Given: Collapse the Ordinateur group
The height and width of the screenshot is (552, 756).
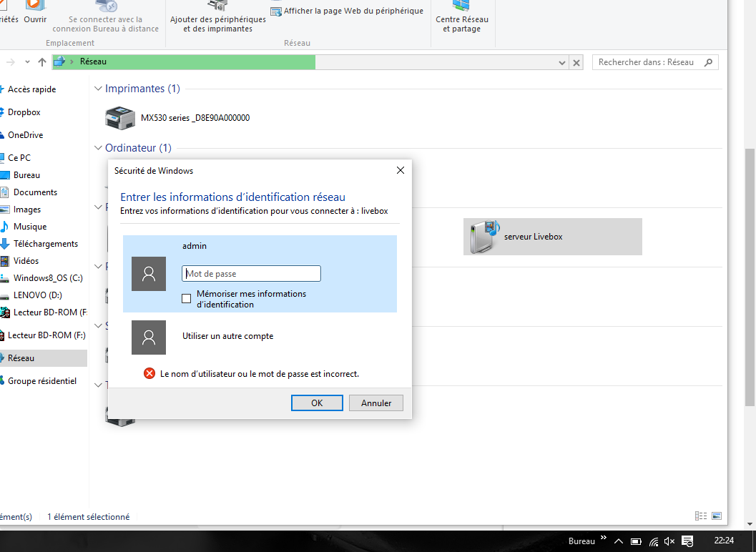Looking at the screenshot, I should 99,148.
